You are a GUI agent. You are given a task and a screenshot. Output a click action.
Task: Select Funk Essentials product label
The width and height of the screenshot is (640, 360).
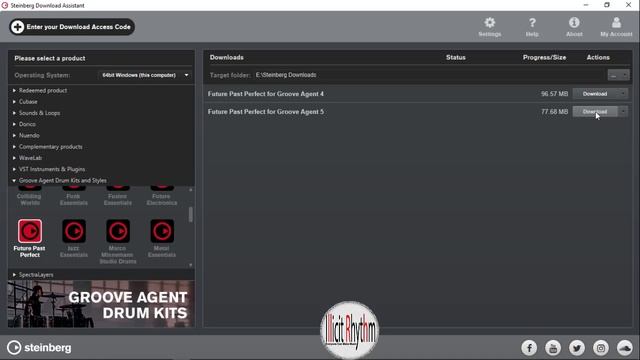click(x=74, y=200)
